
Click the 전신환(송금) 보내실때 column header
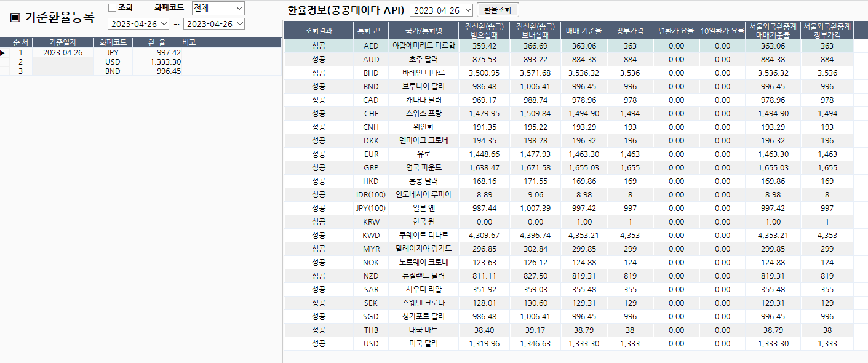(535, 30)
